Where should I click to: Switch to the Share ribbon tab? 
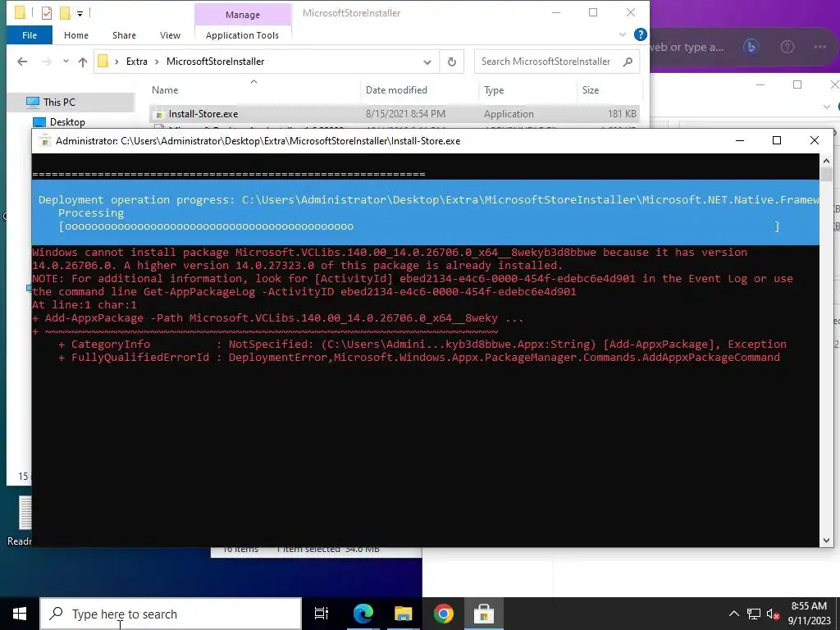(x=124, y=35)
